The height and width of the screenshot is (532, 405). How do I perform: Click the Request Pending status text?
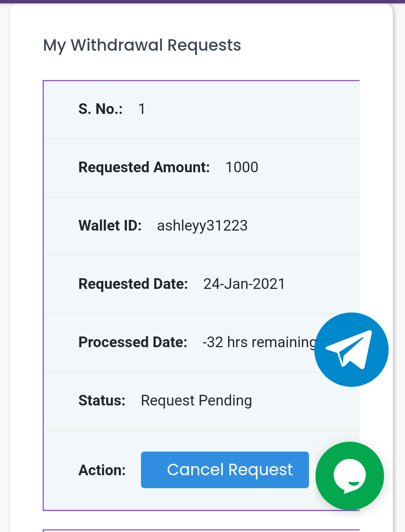point(196,401)
